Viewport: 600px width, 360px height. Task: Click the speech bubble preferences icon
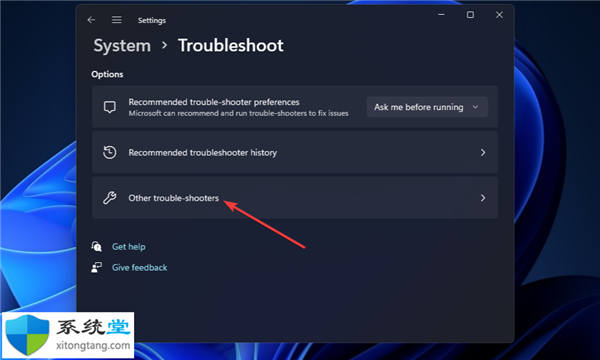tap(110, 107)
